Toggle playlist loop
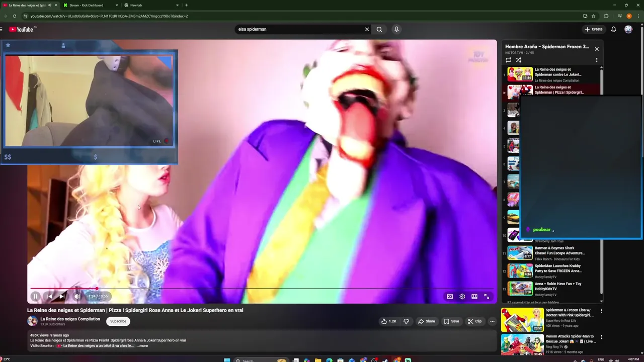The image size is (644, 362). pos(508,60)
